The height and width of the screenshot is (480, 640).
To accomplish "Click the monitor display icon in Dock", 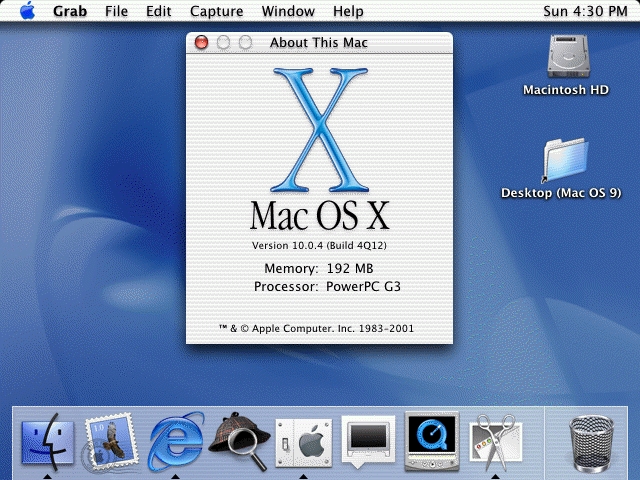I will (368, 442).
